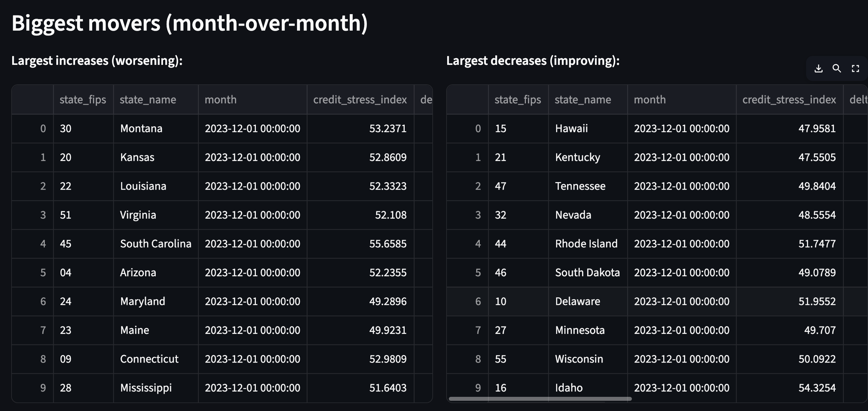Select the Hawaii row in the decreases table

571,128
